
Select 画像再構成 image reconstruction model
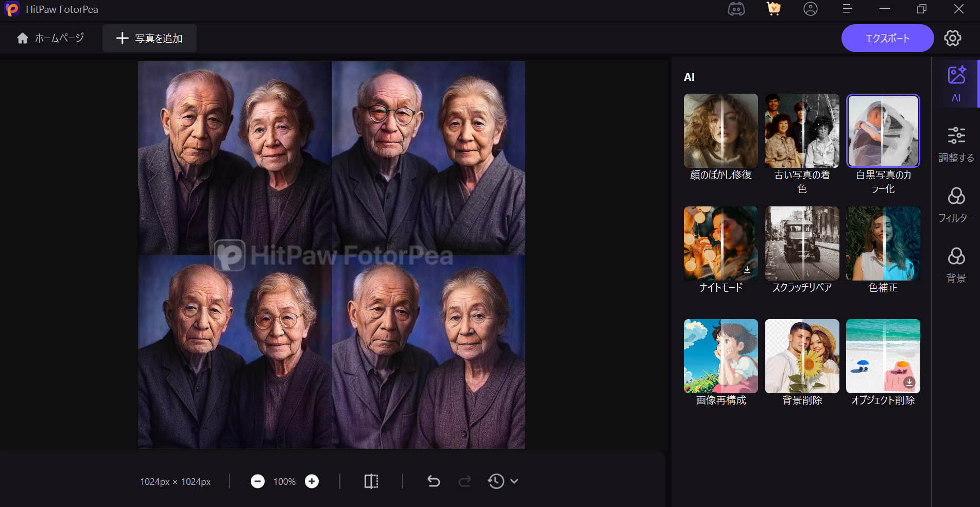(720, 356)
